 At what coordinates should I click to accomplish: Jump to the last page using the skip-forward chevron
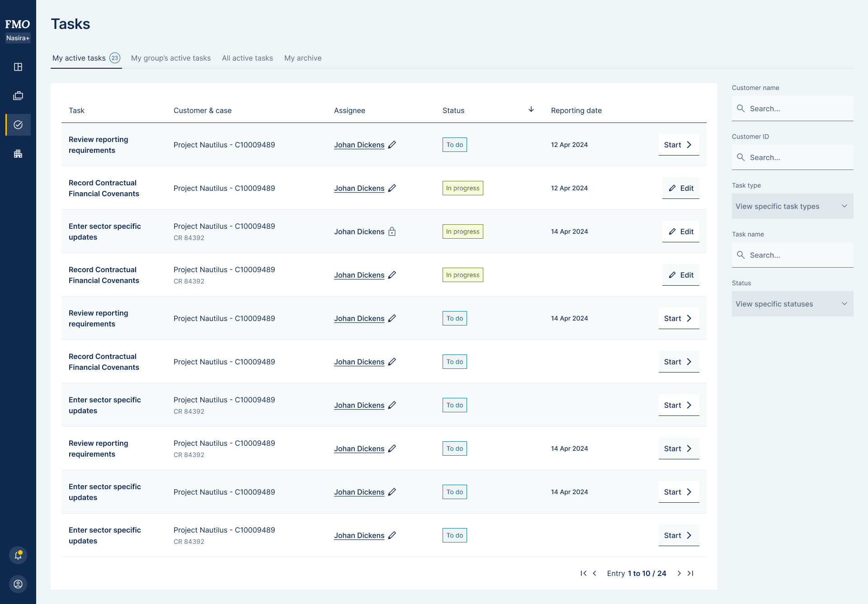pyautogui.click(x=691, y=573)
